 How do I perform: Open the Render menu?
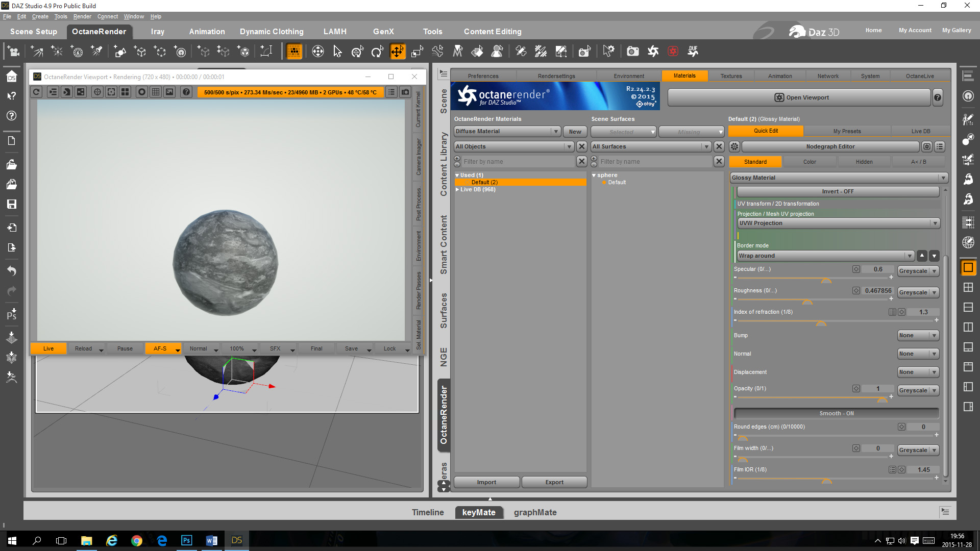pyautogui.click(x=82, y=16)
